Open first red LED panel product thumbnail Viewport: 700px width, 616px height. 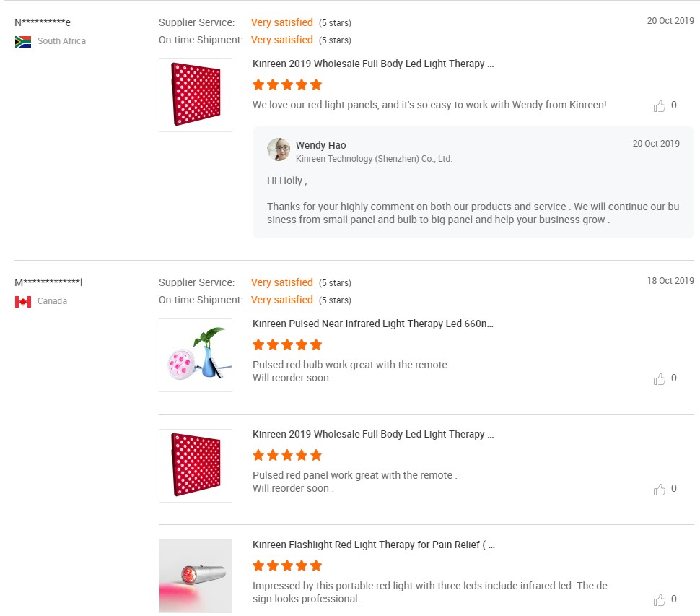[196, 95]
